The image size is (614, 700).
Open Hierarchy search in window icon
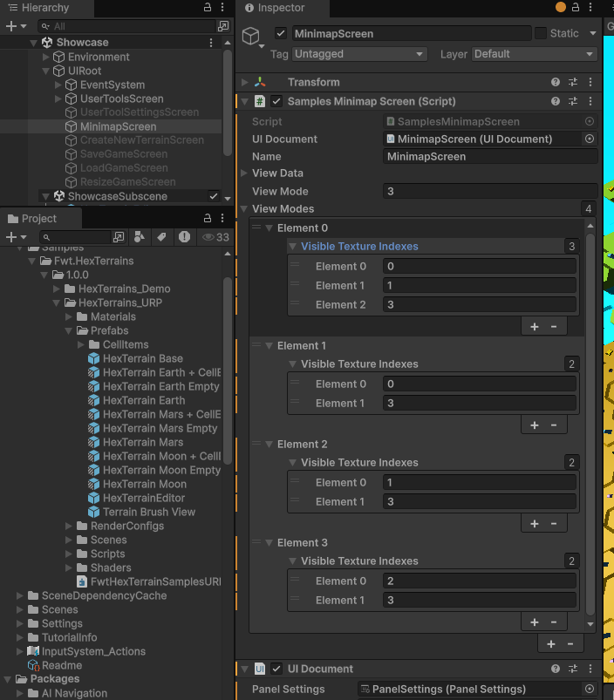(x=222, y=26)
